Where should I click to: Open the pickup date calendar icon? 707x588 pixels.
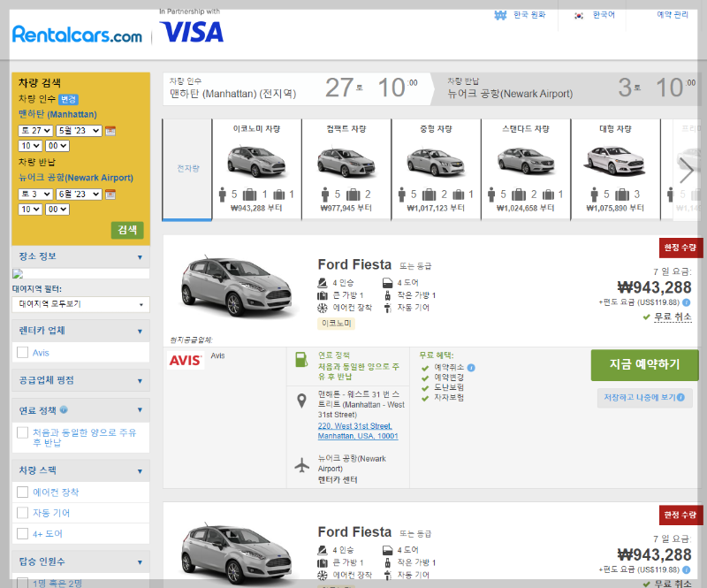pos(110,131)
